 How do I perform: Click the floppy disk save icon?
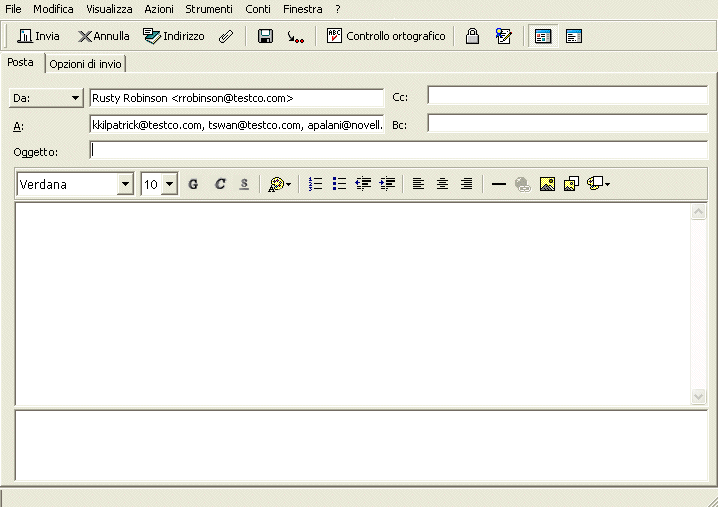[x=265, y=36]
